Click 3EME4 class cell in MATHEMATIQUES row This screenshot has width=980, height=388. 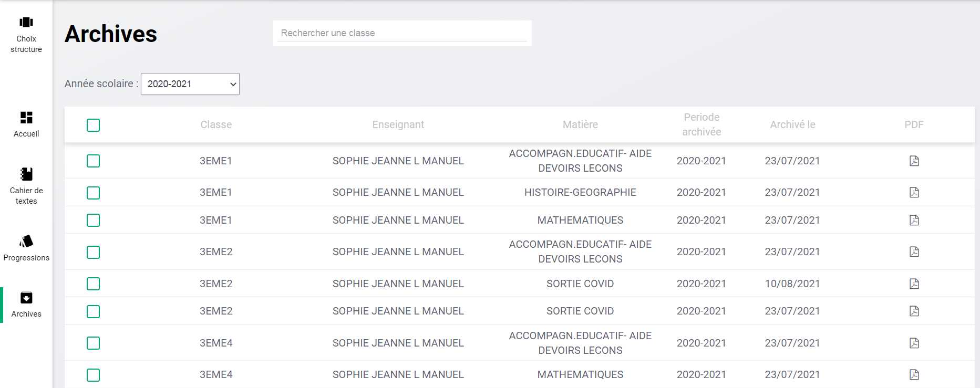[x=216, y=374]
